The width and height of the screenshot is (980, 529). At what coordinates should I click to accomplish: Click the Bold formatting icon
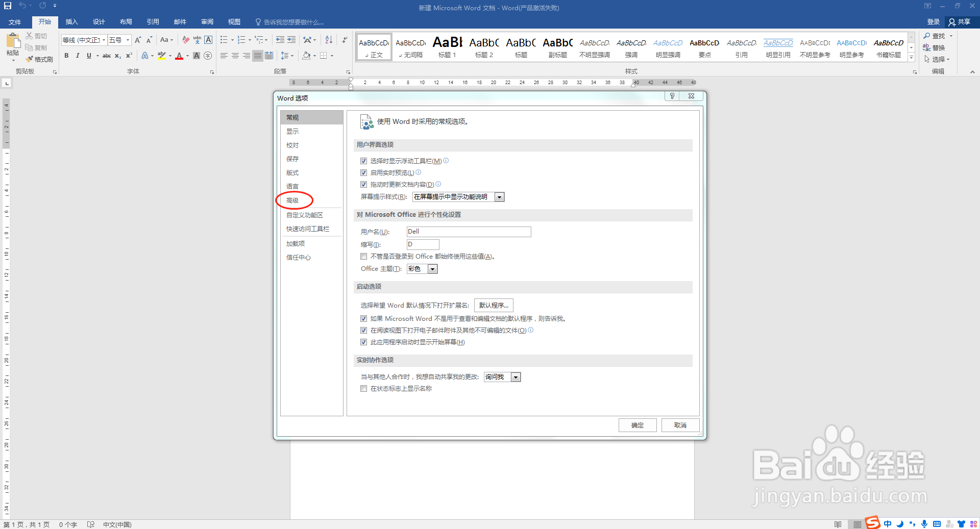tap(66, 56)
